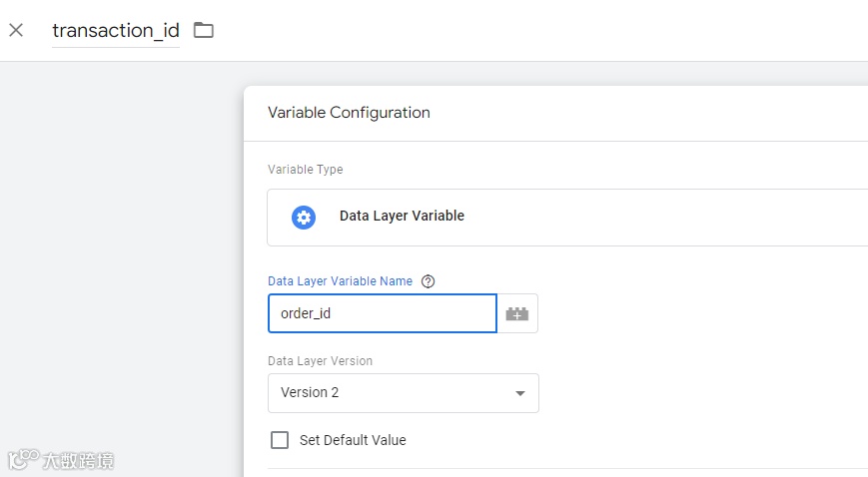This screenshot has height=477, width=868.
Task: Close the variable editor with the X
Action: tap(16, 30)
